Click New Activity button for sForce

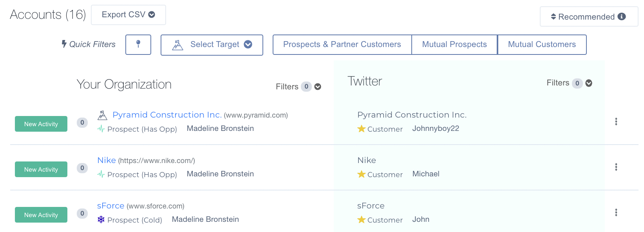pyautogui.click(x=41, y=215)
